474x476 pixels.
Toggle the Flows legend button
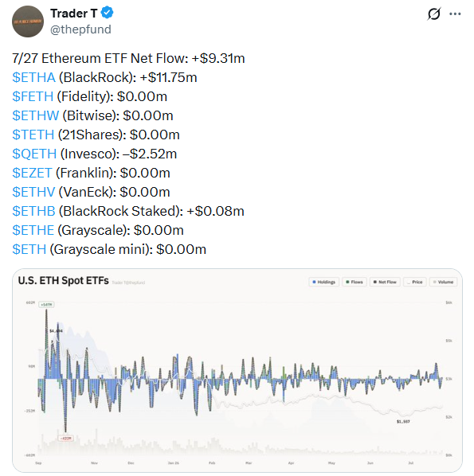(355, 282)
